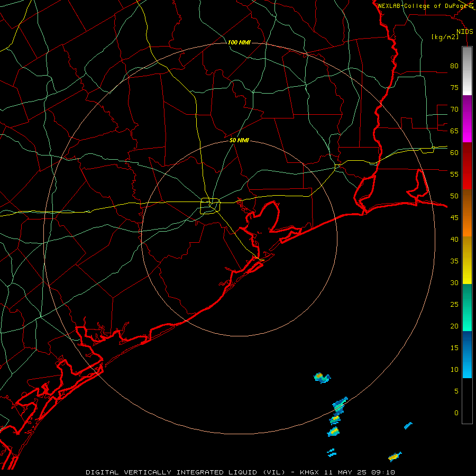Screen dimensions: 476x476
Task: Click the NIDS label above the scale
Action: tap(465, 32)
